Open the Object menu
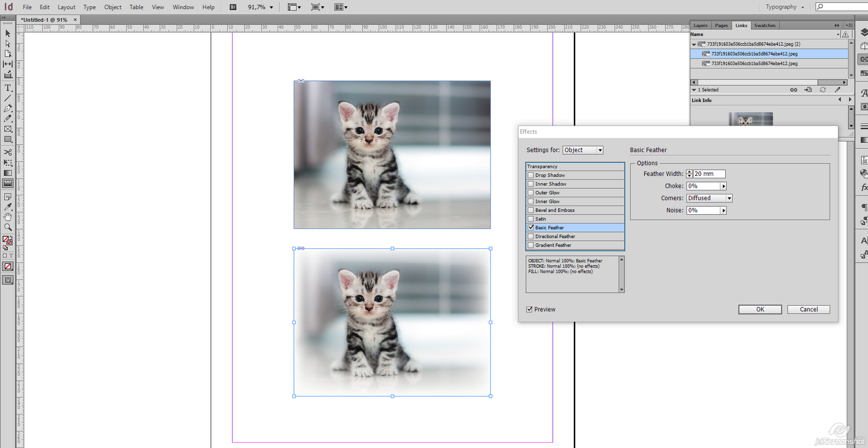The height and width of the screenshot is (448, 868). (x=113, y=7)
